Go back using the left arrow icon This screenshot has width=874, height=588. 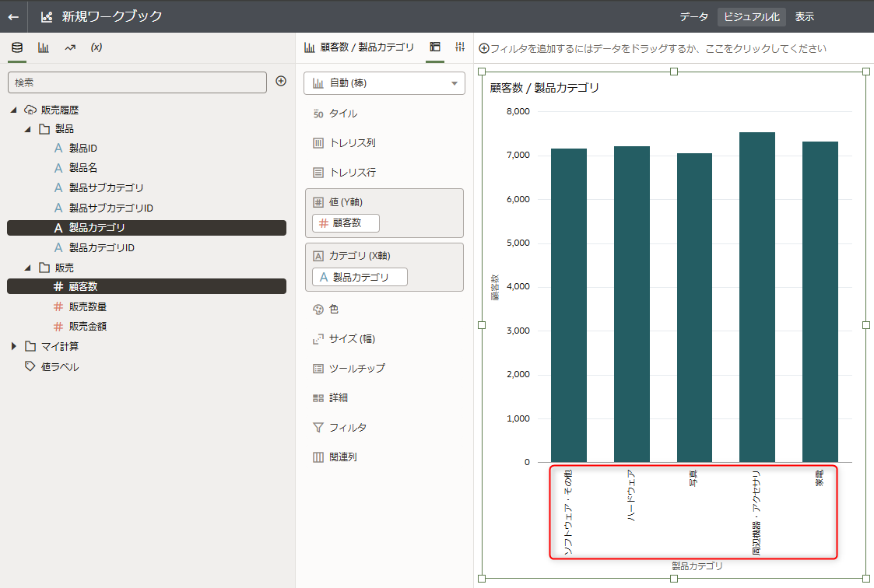click(13, 16)
